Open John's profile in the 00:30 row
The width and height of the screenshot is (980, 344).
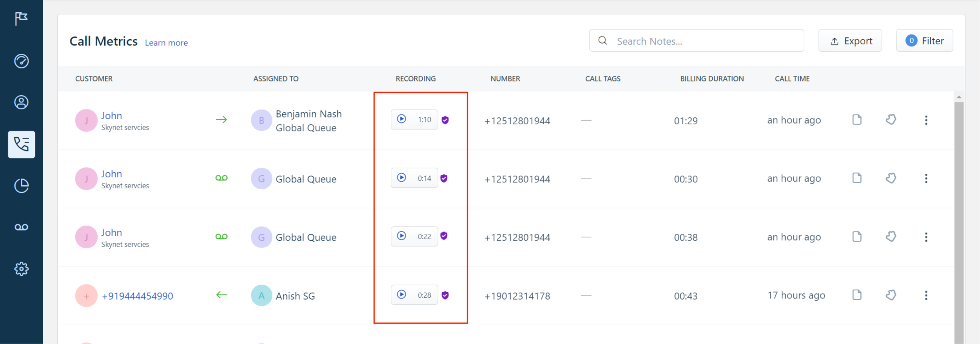[x=112, y=174]
